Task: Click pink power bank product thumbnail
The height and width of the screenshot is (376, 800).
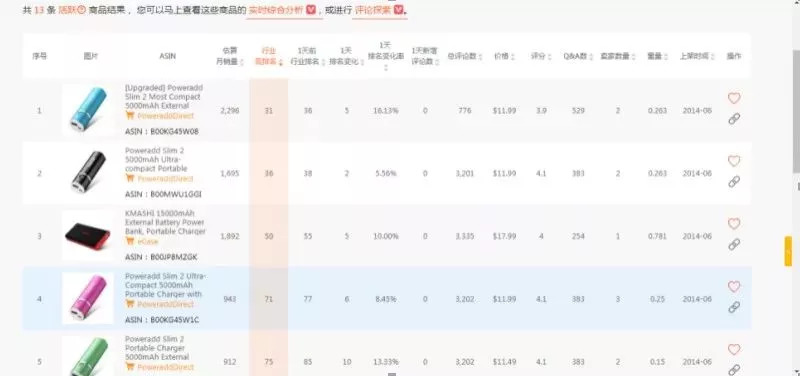Action: 88,298
